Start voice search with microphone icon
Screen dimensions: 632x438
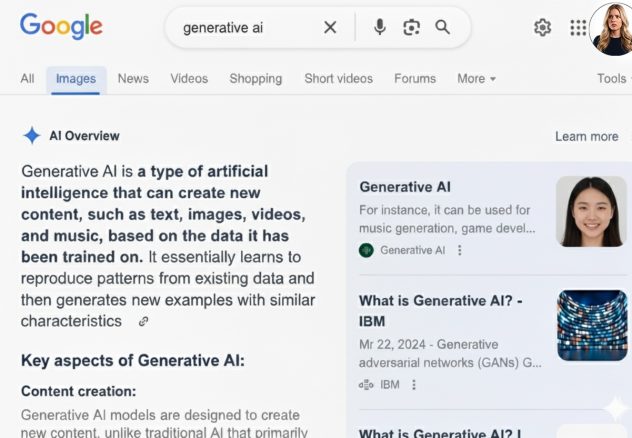[x=380, y=27]
